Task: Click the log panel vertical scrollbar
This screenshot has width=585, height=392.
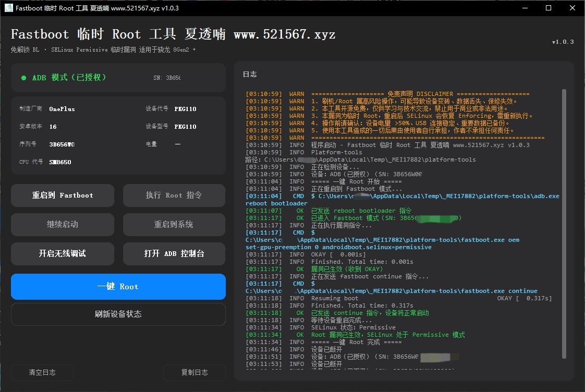Action: pyautogui.click(x=564, y=224)
